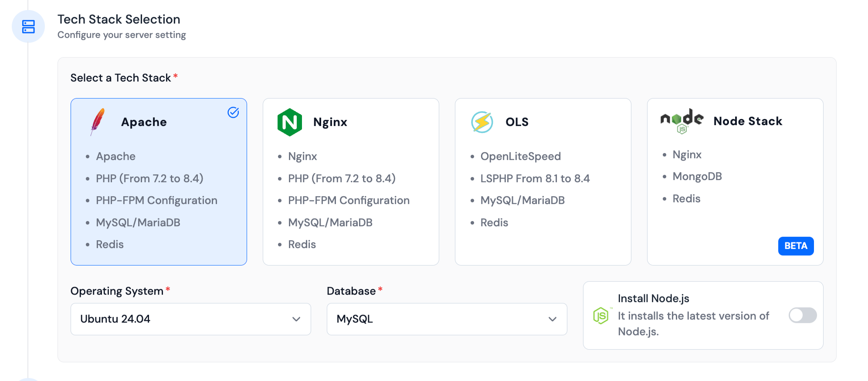This screenshot has width=868, height=381.
Task: Click the green Nginx hexagon logo
Action: [x=290, y=122]
